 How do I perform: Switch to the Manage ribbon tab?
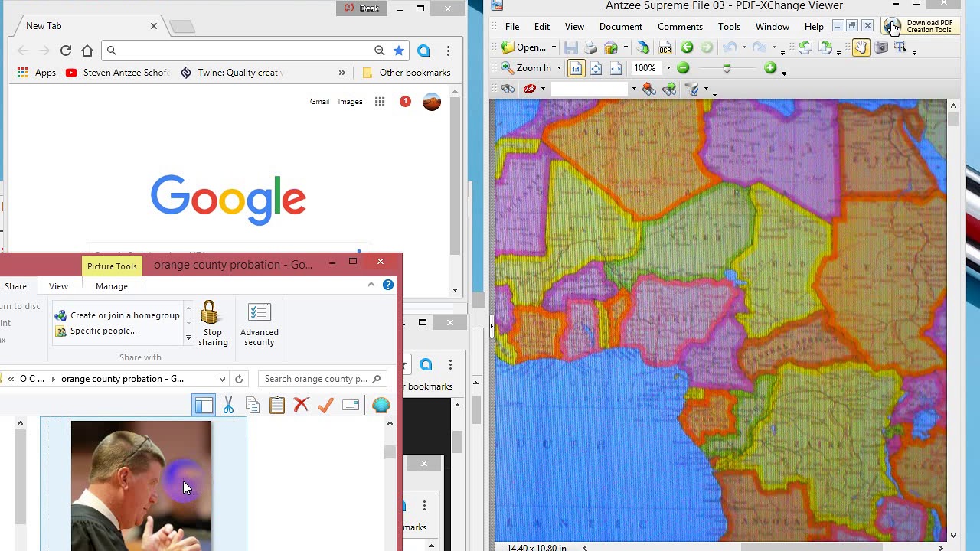point(112,286)
